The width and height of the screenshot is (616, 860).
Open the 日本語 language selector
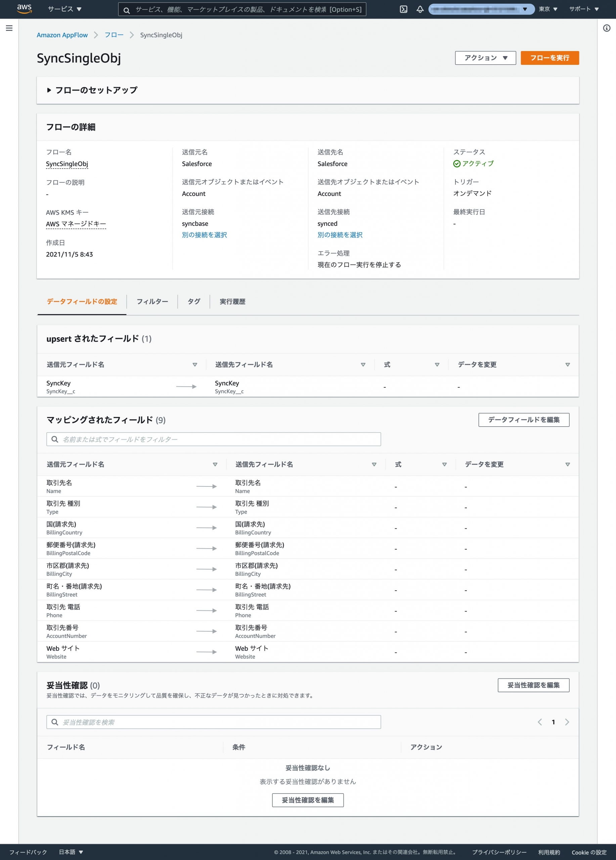pos(71,852)
